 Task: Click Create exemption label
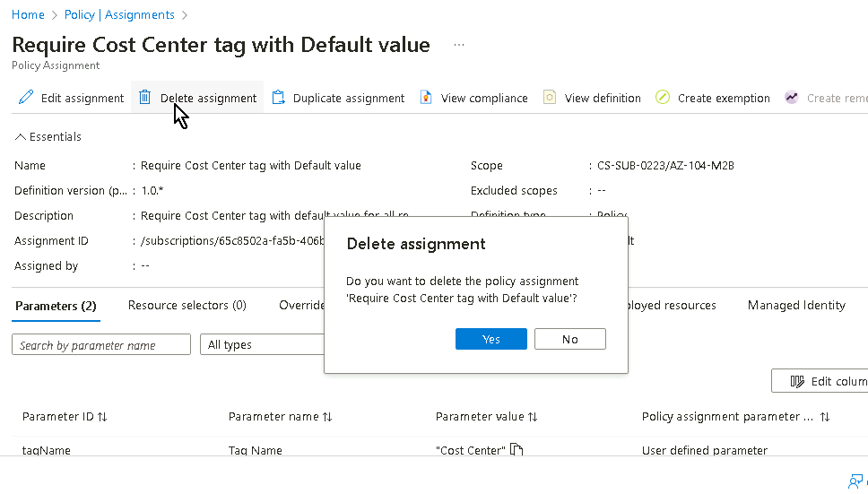point(724,98)
